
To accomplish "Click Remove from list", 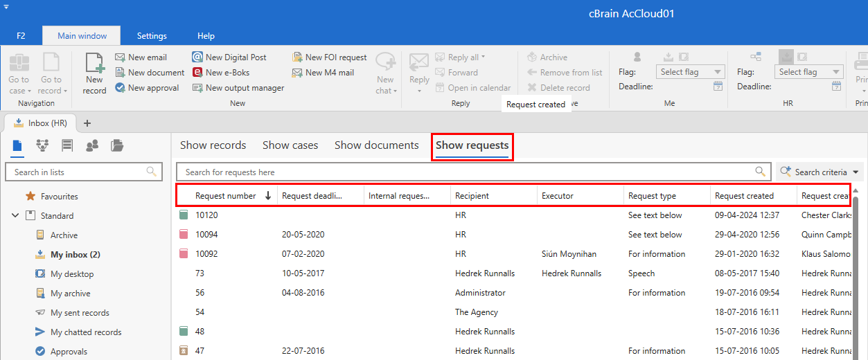I will [x=565, y=73].
